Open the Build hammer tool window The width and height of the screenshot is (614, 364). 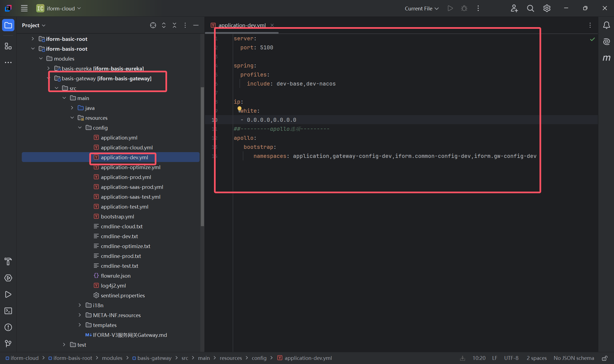[8, 261]
